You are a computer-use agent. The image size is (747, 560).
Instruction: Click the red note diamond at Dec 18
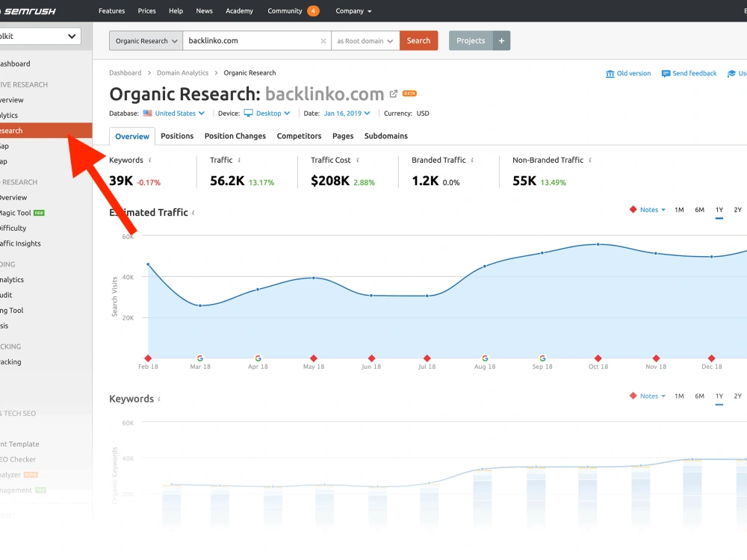tap(711, 358)
